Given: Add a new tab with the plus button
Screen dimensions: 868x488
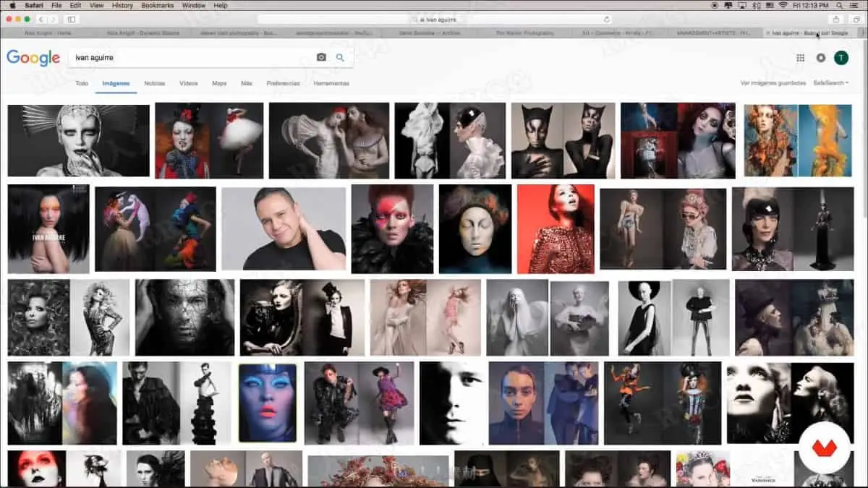Looking at the screenshot, I should (x=863, y=33).
